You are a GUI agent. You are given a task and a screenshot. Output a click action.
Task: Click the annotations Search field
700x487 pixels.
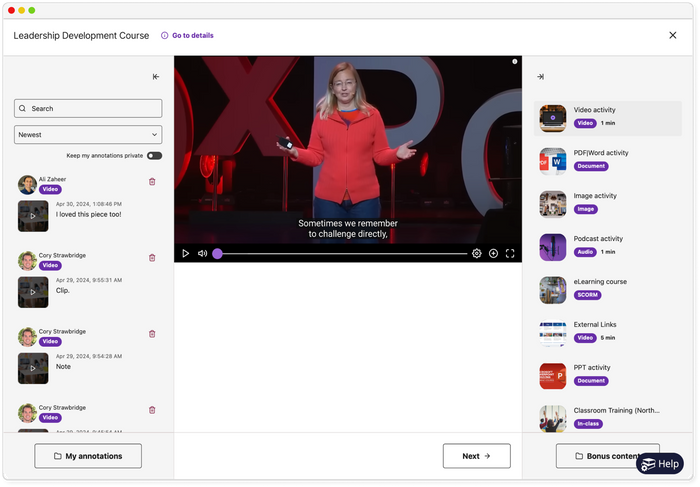[88, 108]
